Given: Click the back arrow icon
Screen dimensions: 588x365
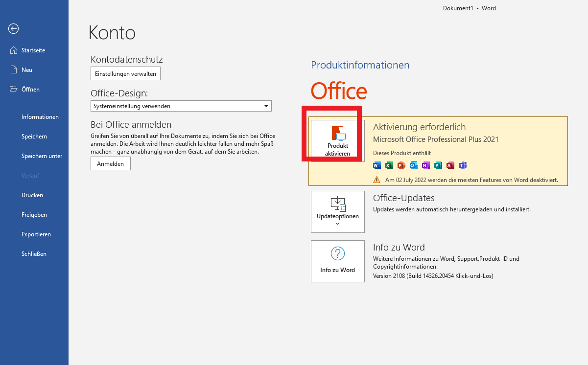Looking at the screenshot, I should click(x=14, y=29).
